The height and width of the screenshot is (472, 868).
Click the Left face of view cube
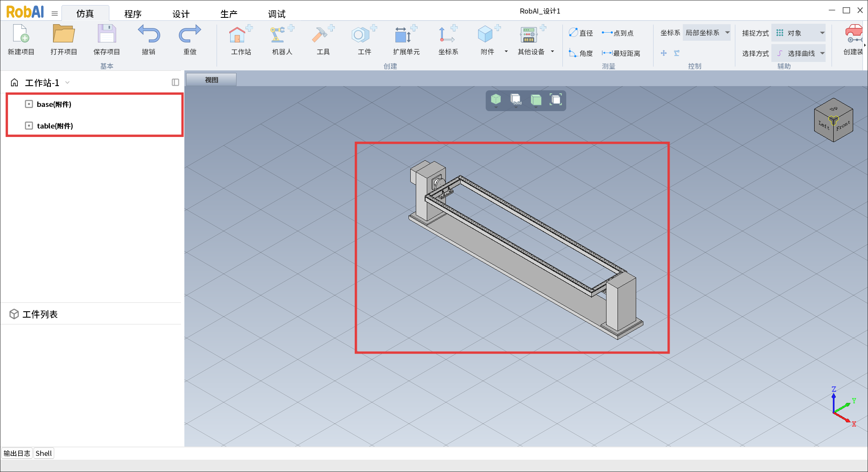coord(824,125)
